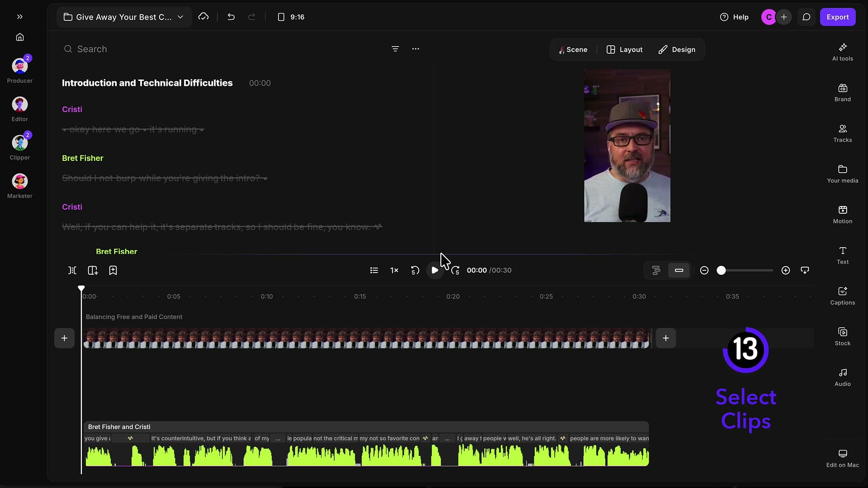Open playback speed 1x menu
The width and height of the screenshot is (868, 488).
tap(394, 270)
